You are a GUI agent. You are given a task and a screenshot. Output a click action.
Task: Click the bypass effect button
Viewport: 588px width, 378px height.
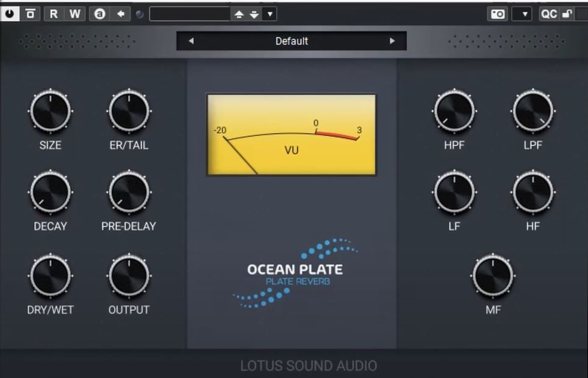click(x=30, y=14)
